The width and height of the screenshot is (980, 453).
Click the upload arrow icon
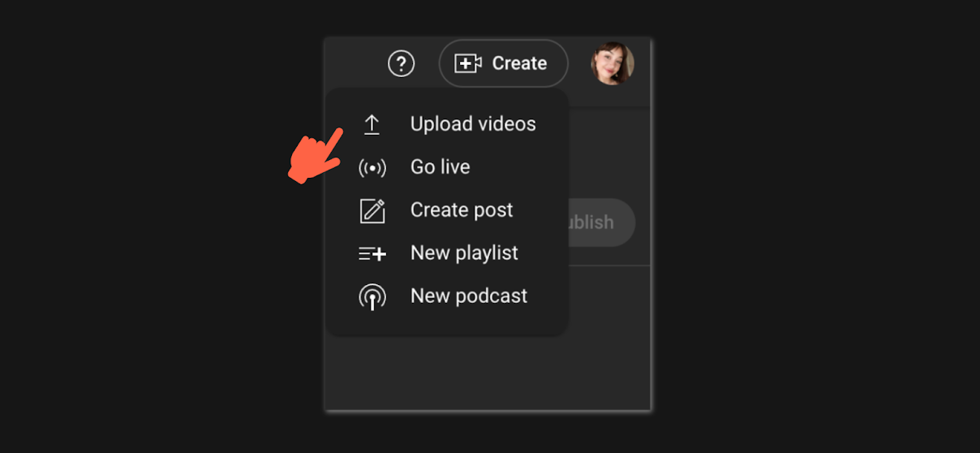pos(372,124)
